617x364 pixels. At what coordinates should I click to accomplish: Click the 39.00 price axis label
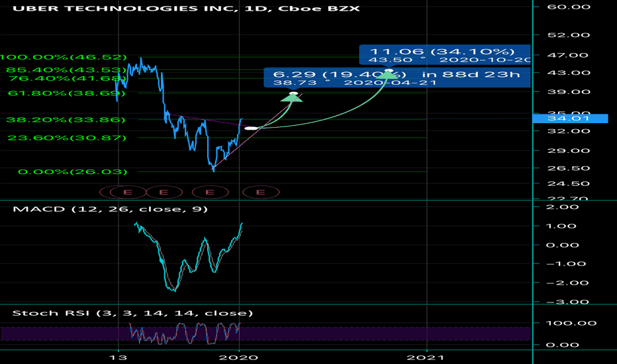(569, 92)
